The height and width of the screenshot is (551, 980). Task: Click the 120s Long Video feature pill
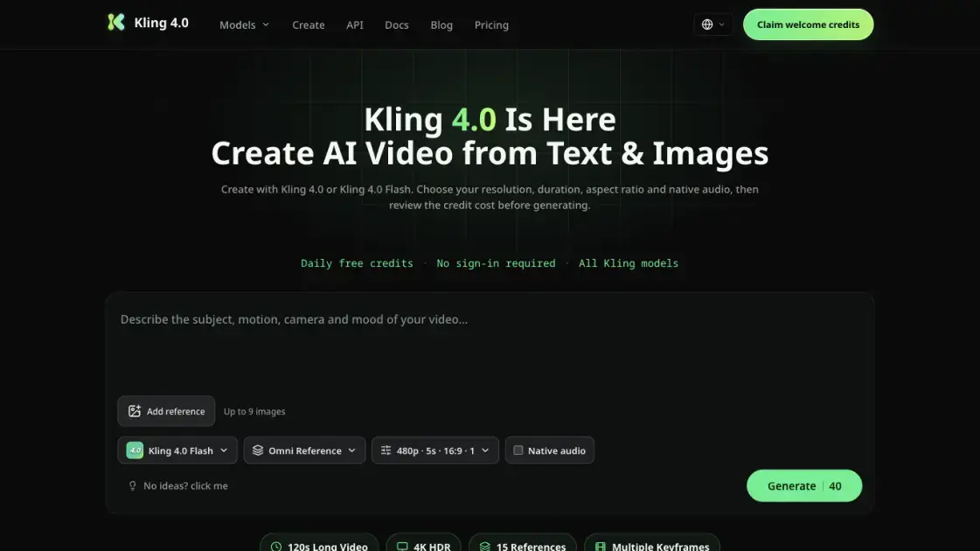[319, 543]
